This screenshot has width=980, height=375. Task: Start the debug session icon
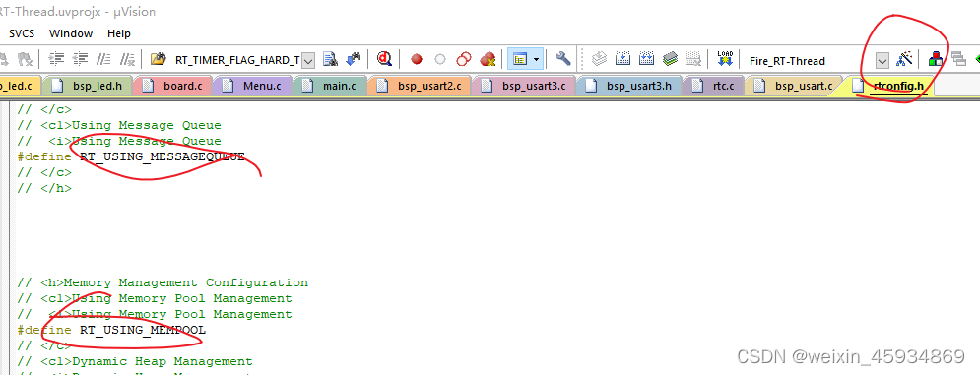[x=384, y=59]
